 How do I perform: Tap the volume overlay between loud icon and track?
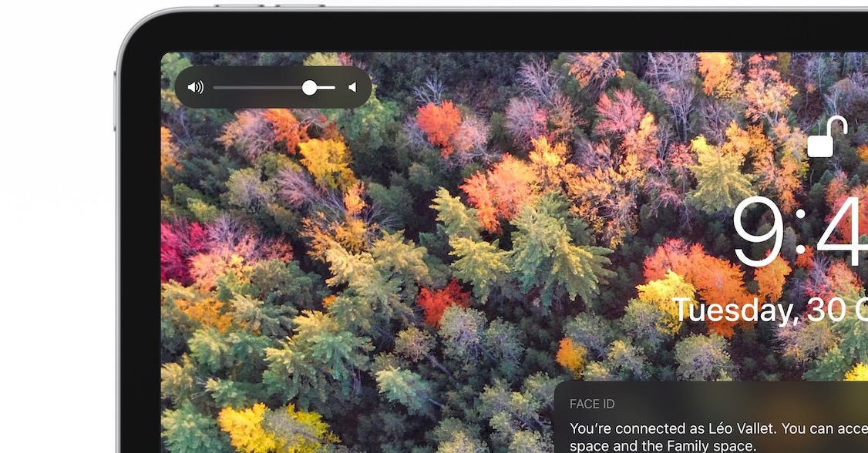point(209,88)
